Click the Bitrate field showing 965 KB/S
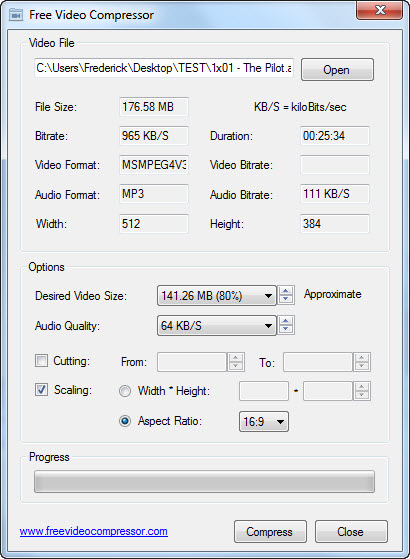 [x=154, y=135]
